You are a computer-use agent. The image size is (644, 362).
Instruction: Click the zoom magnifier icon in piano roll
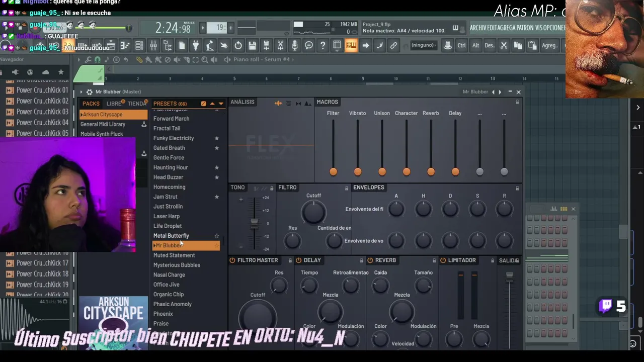205,59
